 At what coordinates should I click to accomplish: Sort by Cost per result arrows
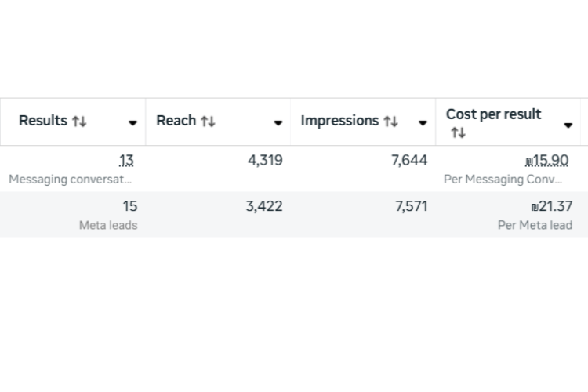(x=459, y=132)
